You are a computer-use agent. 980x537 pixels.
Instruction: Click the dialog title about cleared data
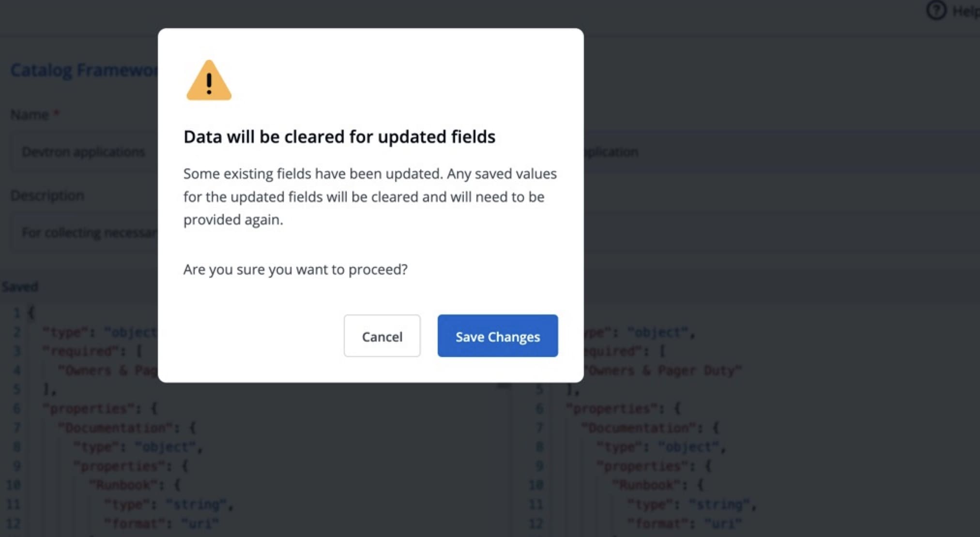339,137
